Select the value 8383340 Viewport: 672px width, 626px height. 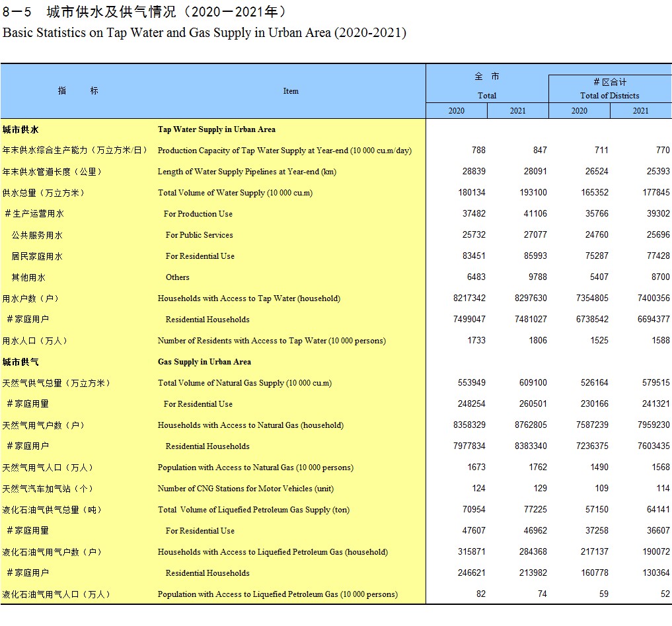(x=531, y=446)
